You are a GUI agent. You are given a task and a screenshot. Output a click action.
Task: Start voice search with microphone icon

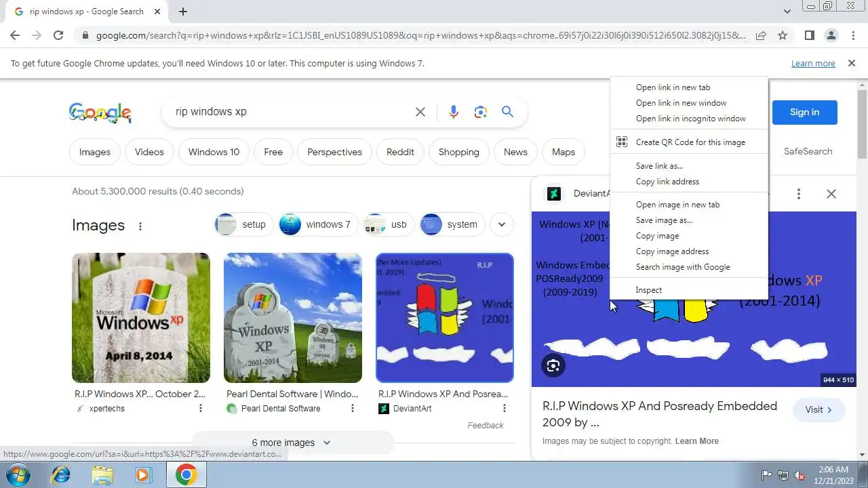[x=454, y=112]
